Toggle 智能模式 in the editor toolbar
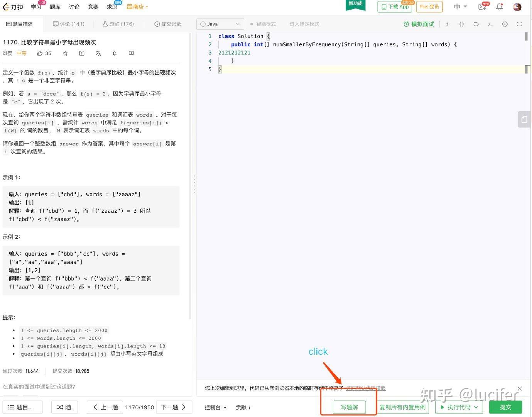Image resolution: width=532 pixels, height=417 pixels. coord(266,24)
